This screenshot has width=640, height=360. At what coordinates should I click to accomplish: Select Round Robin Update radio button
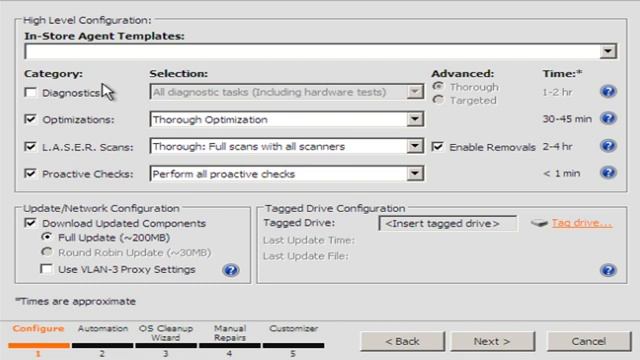pos(47,252)
